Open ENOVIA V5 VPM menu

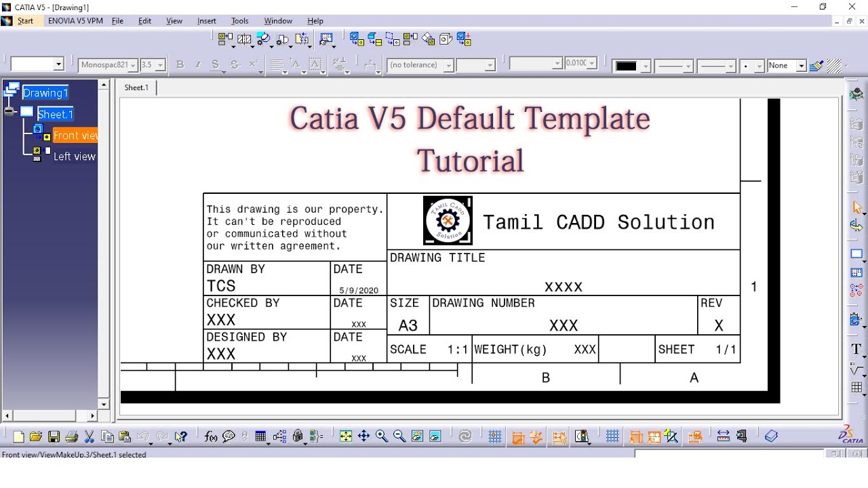(x=75, y=21)
